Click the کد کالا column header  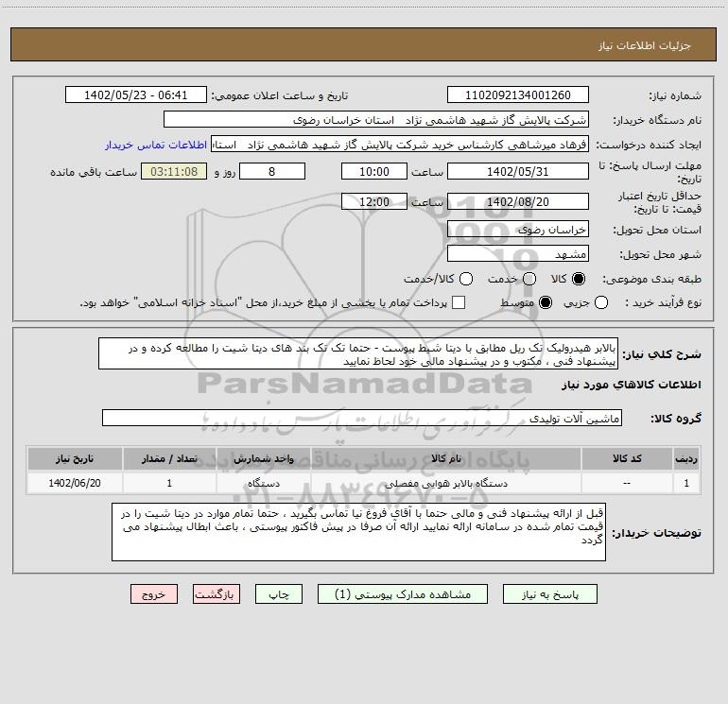tap(627, 458)
